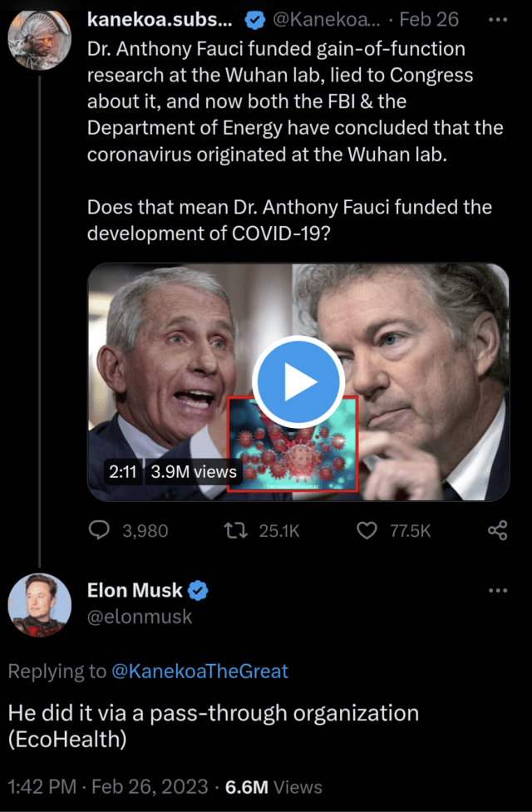Click Elon Musk's verified badge

pos(198,590)
